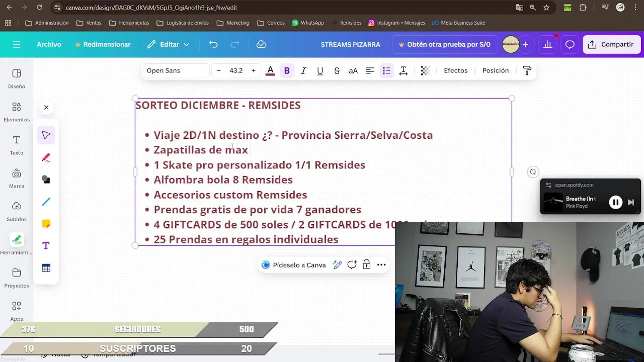Open letter and line spacing
This screenshot has width=644, height=362.
[403, 70]
